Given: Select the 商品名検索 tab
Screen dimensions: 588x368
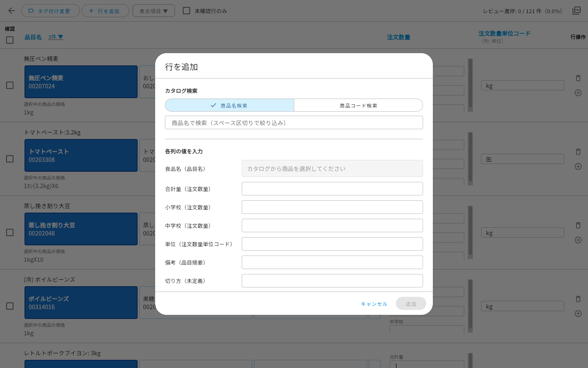Looking at the screenshot, I should coord(229,105).
